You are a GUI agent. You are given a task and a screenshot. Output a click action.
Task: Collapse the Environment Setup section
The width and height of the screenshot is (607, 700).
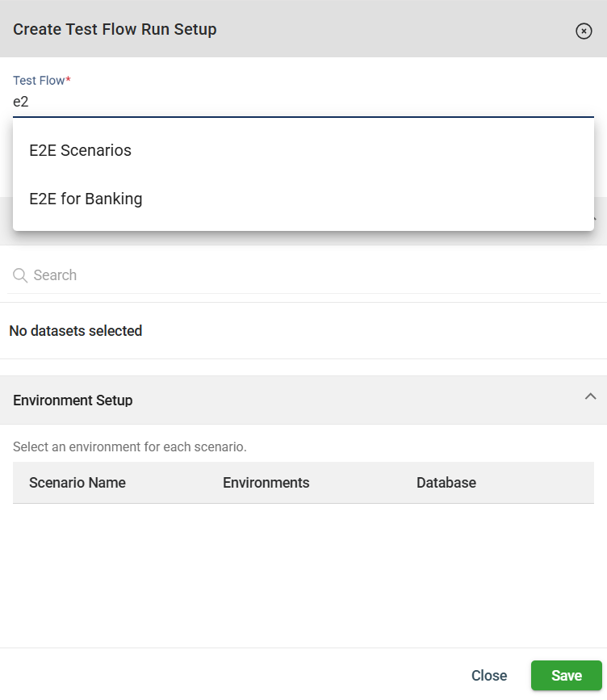coord(590,396)
